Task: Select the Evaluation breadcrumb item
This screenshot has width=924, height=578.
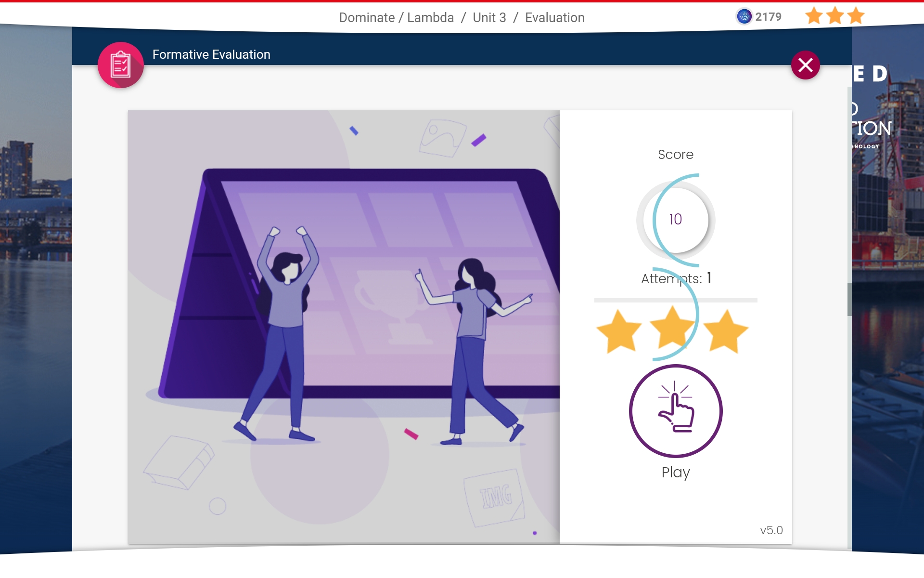Action: [x=554, y=18]
